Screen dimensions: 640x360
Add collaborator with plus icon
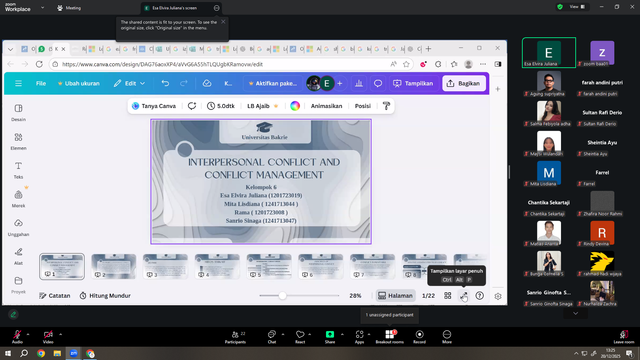340,83
